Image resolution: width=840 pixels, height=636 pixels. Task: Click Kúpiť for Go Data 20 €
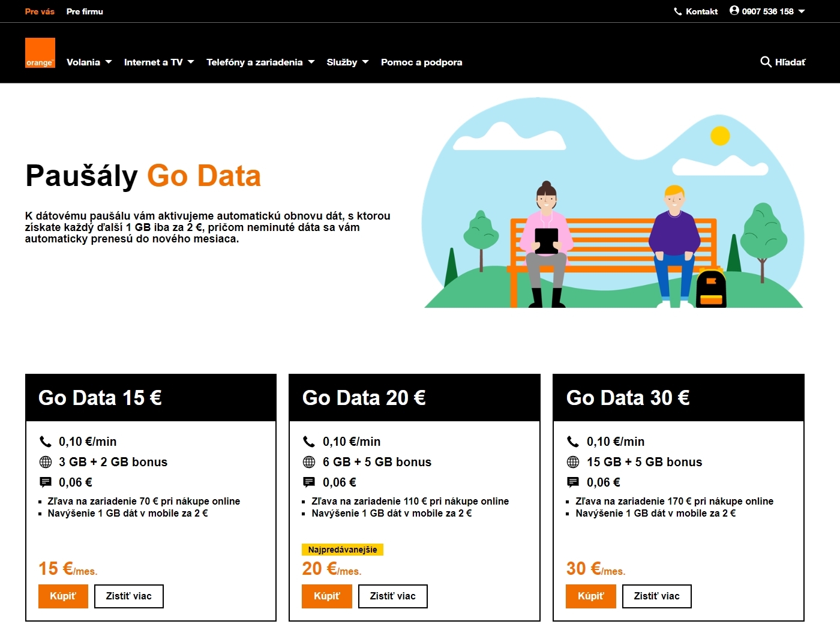click(x=327, y=596)
